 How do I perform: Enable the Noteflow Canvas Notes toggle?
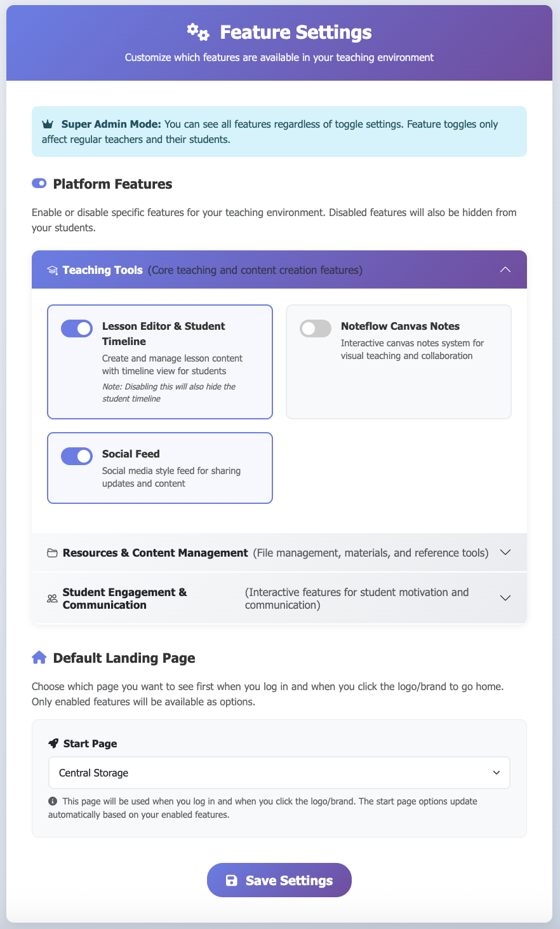(x=316, y=329)
